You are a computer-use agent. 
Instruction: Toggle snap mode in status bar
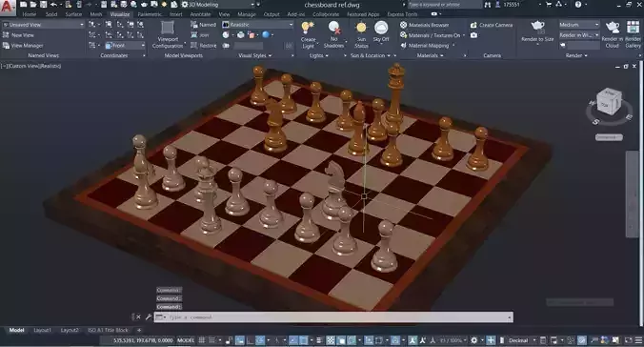211,340
